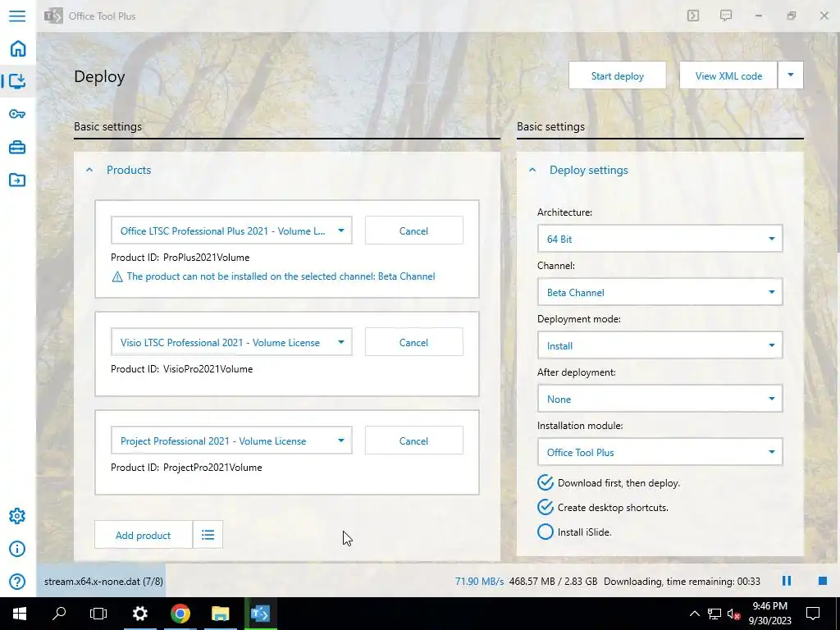Collapse the Deploy settings section
The height and width of the screenshot is (630, 840).
(532, 170)
